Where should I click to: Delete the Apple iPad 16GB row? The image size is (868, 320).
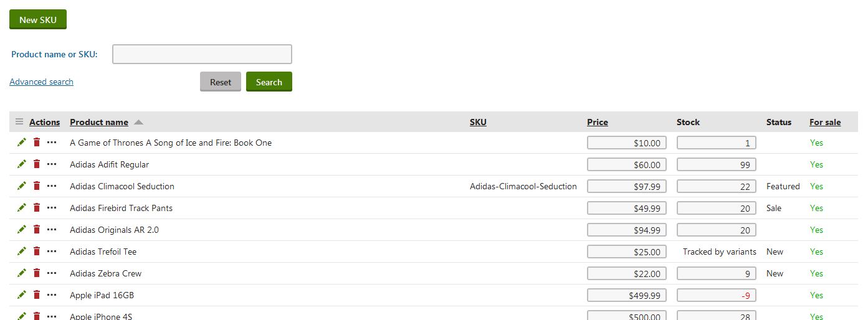point(37,295)
